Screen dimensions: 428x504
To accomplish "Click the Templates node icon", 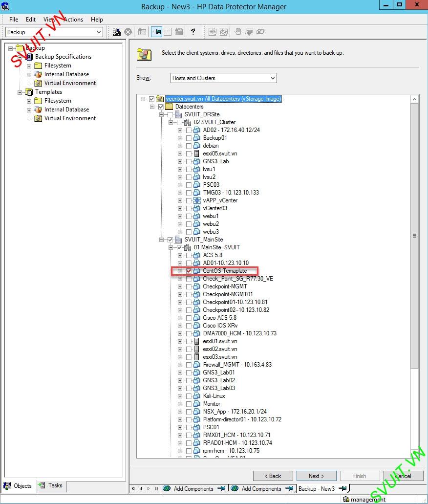I will [x=29, y=92].
